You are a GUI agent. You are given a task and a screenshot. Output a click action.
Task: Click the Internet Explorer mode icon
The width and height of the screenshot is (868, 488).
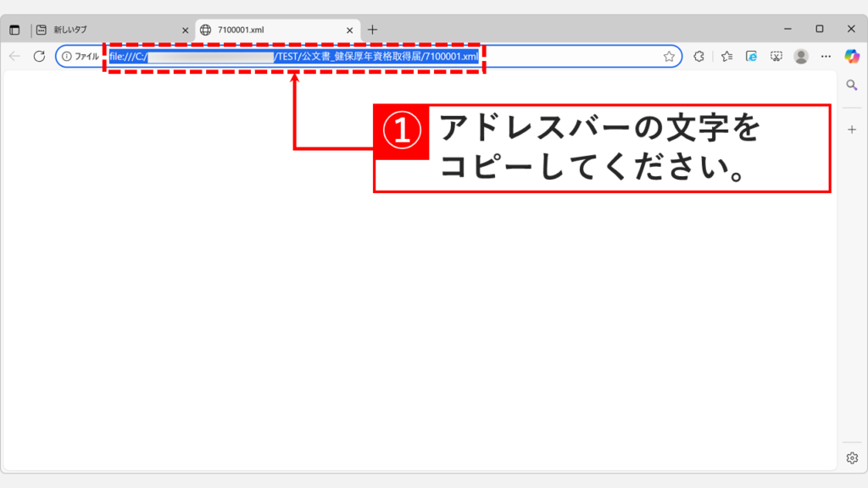point(751,56)
